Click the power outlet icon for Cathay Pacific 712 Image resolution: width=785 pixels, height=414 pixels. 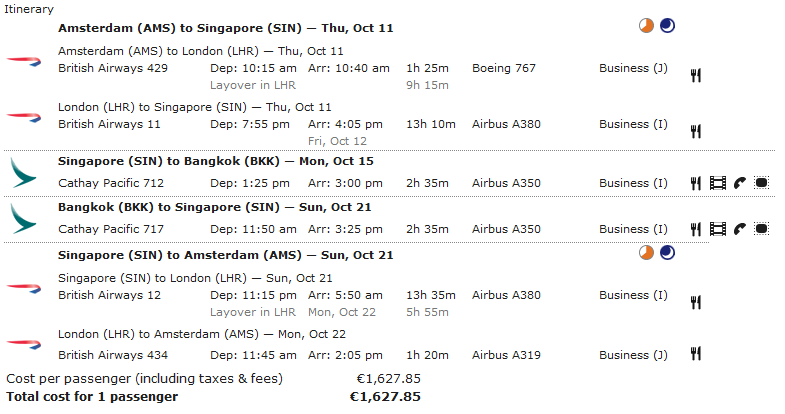pyautogui.click(x=761, y=183)
